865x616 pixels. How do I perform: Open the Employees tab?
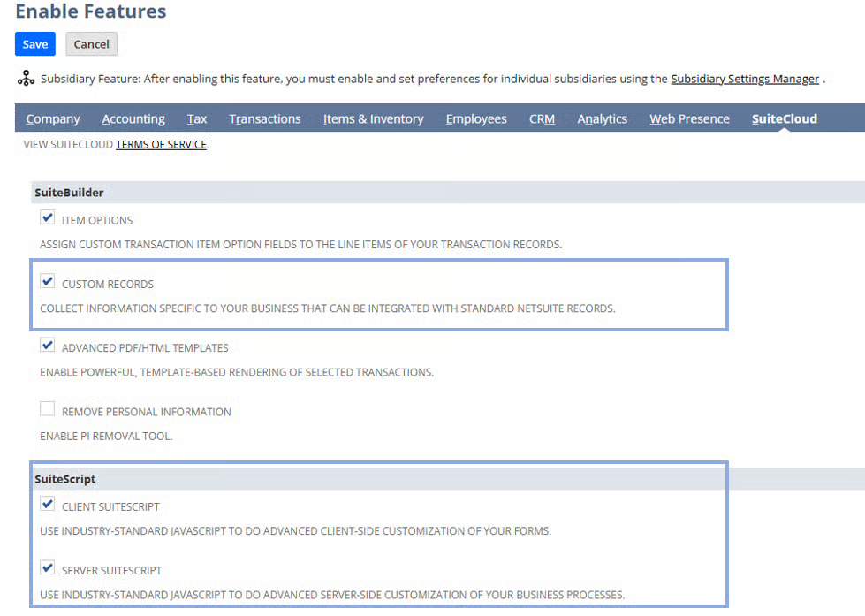point(476,118)
